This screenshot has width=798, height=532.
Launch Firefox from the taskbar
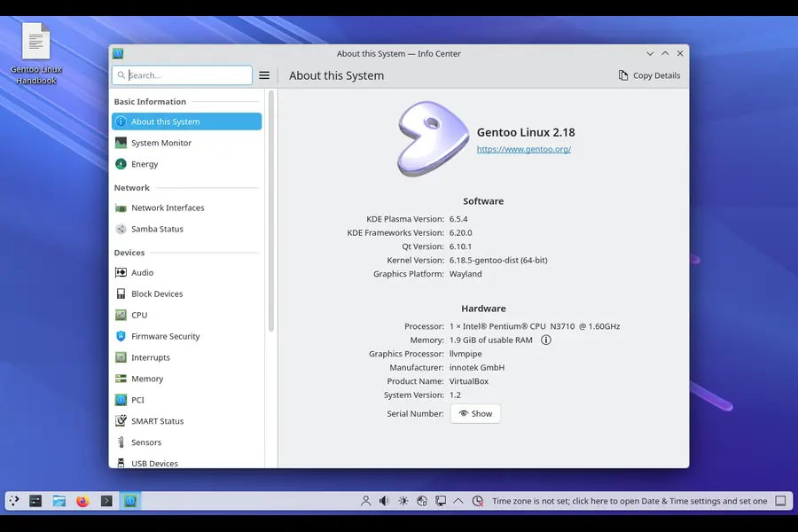82,500
